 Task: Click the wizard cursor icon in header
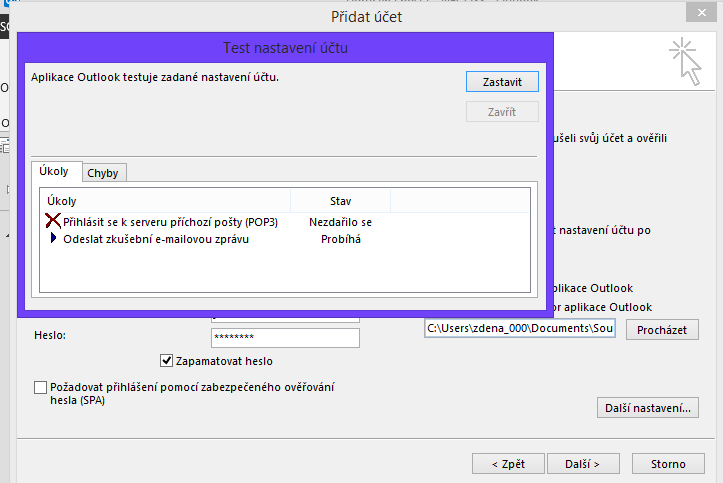683,60
